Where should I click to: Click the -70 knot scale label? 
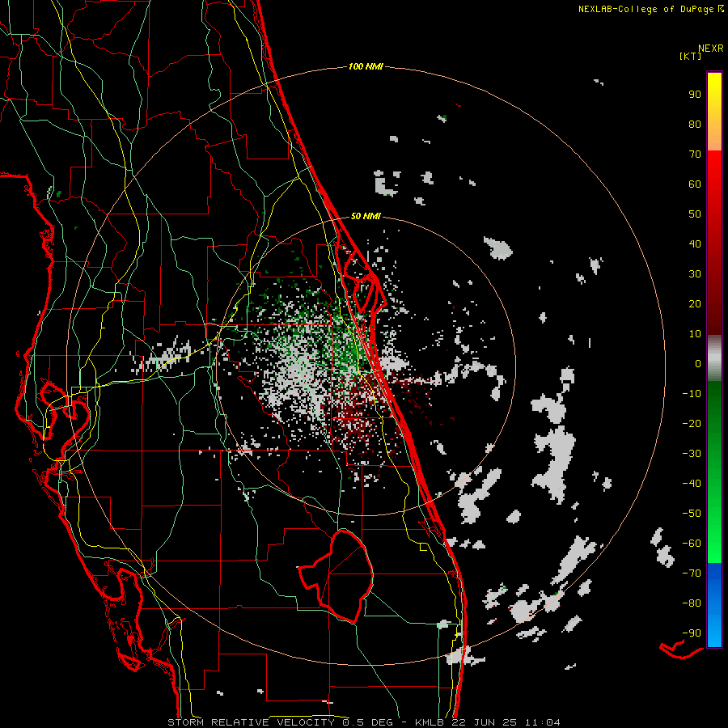[x=692, y=574]
